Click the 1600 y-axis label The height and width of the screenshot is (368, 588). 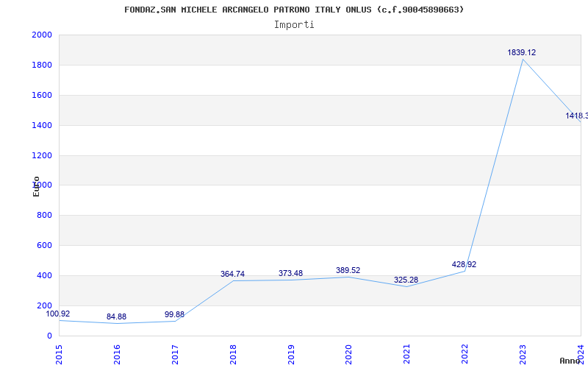coord(42,95)
